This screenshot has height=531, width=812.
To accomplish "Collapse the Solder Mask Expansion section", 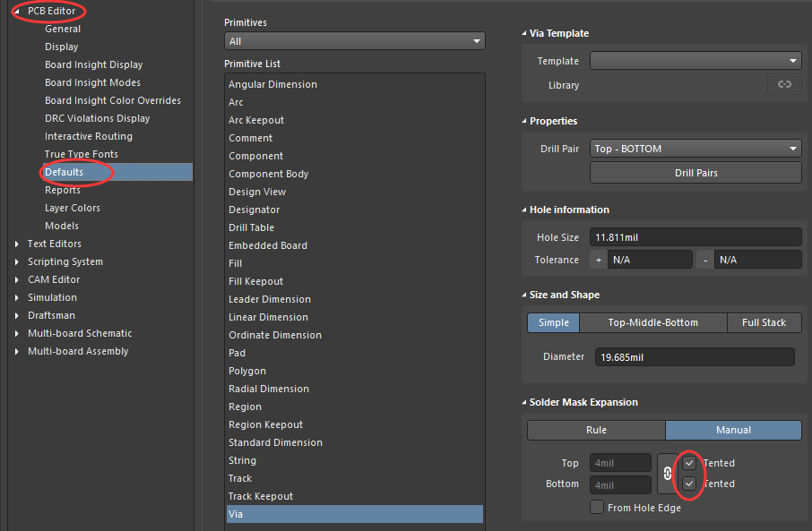I will (x=523, y=402).
